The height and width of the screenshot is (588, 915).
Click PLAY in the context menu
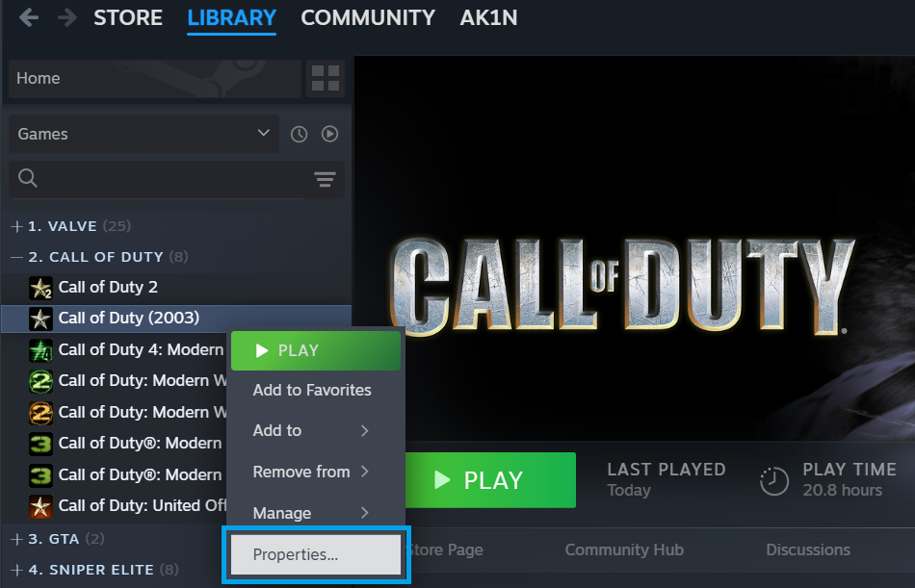[x=316, y=350]
